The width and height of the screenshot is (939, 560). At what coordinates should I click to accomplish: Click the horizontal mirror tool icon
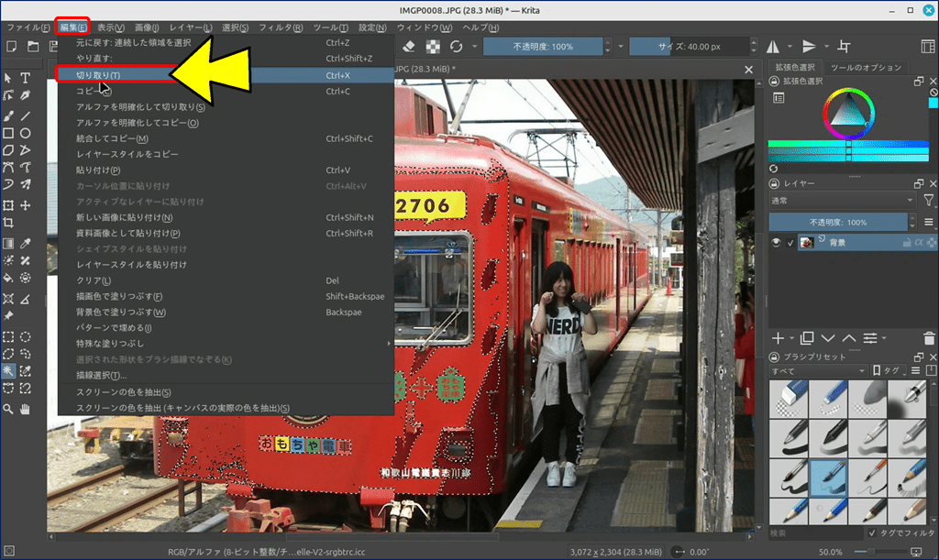[x=772, y=47]
